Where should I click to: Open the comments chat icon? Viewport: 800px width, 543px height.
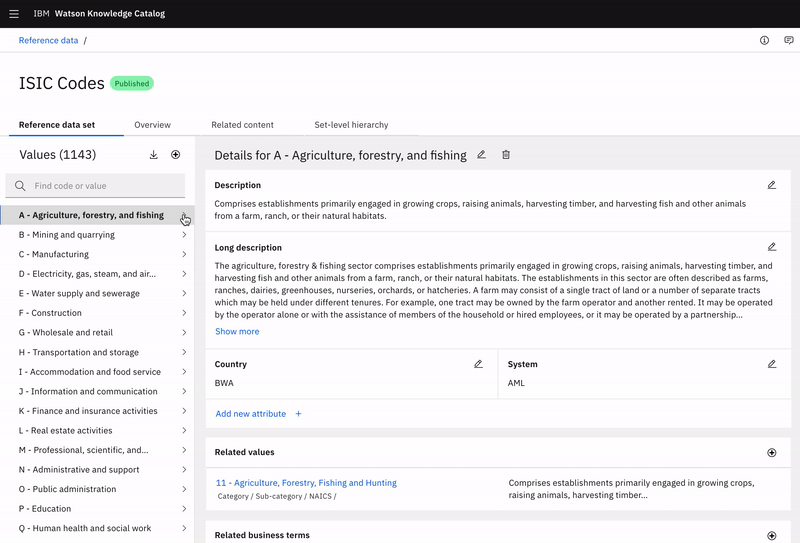pyautogui.click(x=789, y=40)
